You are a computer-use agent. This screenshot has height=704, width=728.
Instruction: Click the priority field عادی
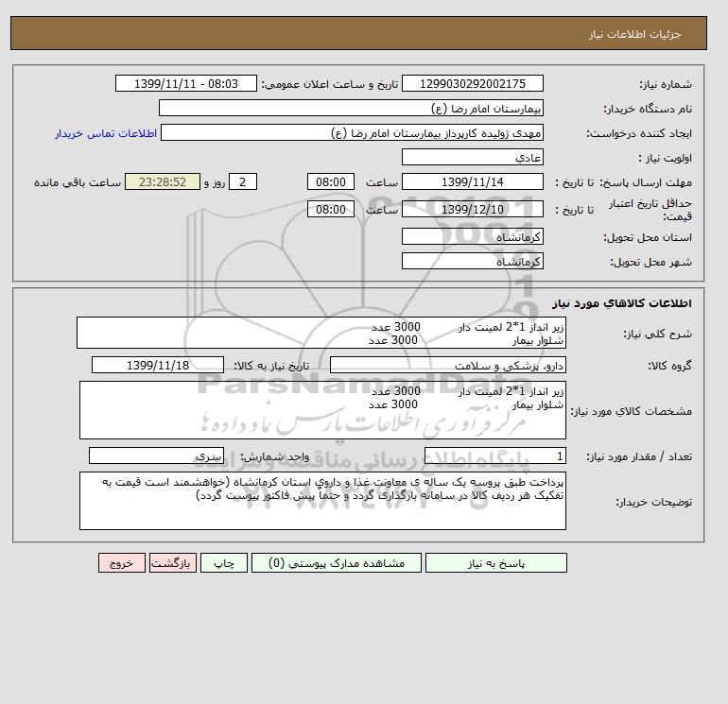coord(472,157)
